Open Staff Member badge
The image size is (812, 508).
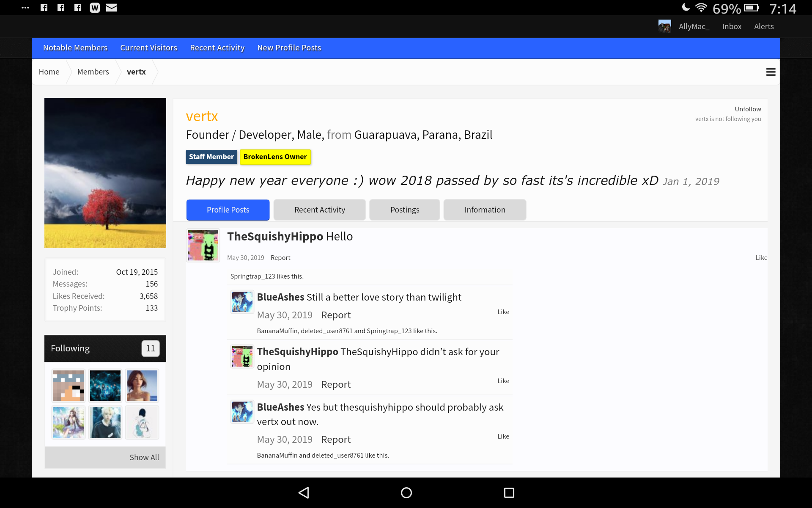click(x=211, y=157)
